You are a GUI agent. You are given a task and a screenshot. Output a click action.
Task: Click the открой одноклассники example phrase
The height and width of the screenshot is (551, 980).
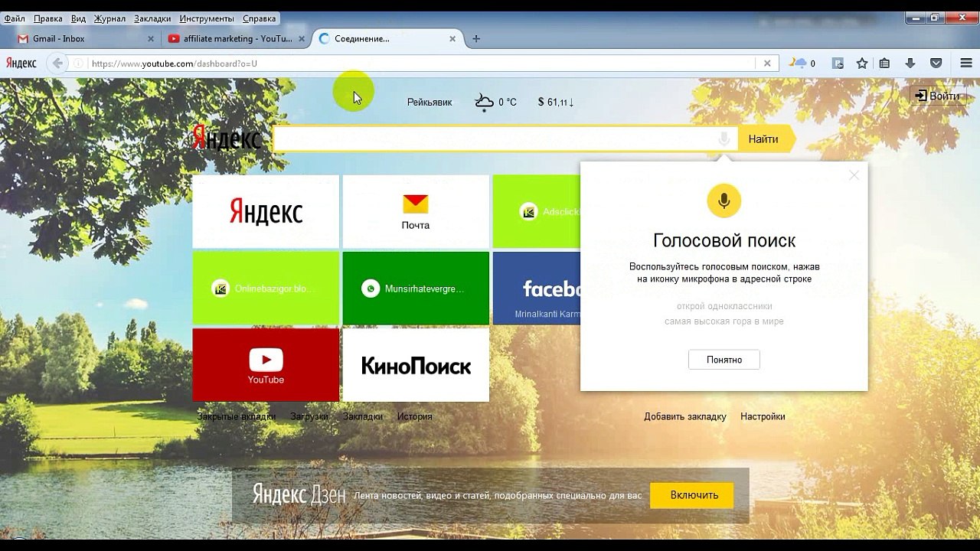coord(724,306)
